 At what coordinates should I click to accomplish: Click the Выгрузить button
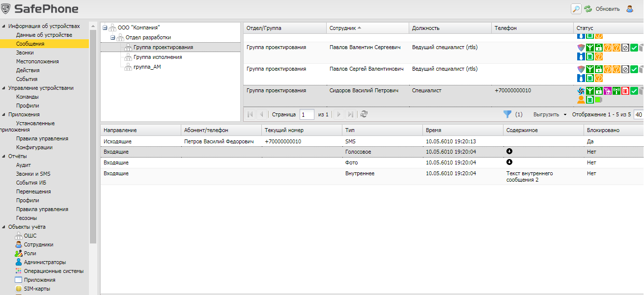pos(546,114)
